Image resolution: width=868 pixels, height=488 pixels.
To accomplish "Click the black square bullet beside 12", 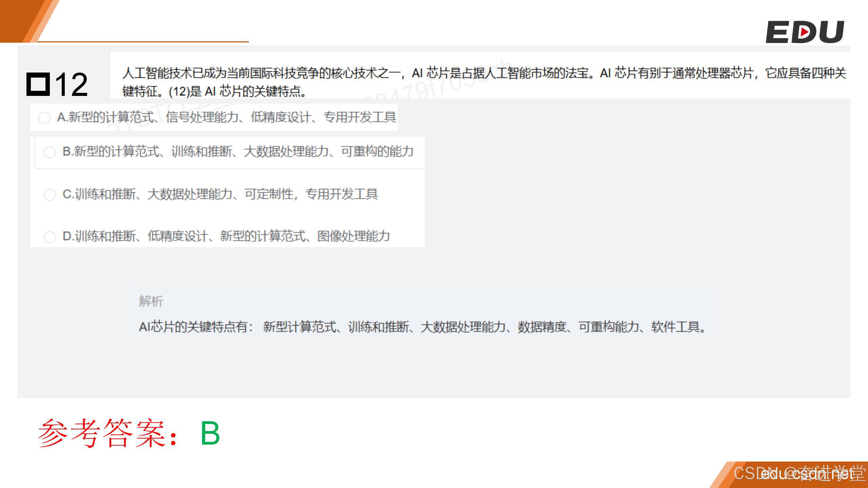I will tap(38, 84).
